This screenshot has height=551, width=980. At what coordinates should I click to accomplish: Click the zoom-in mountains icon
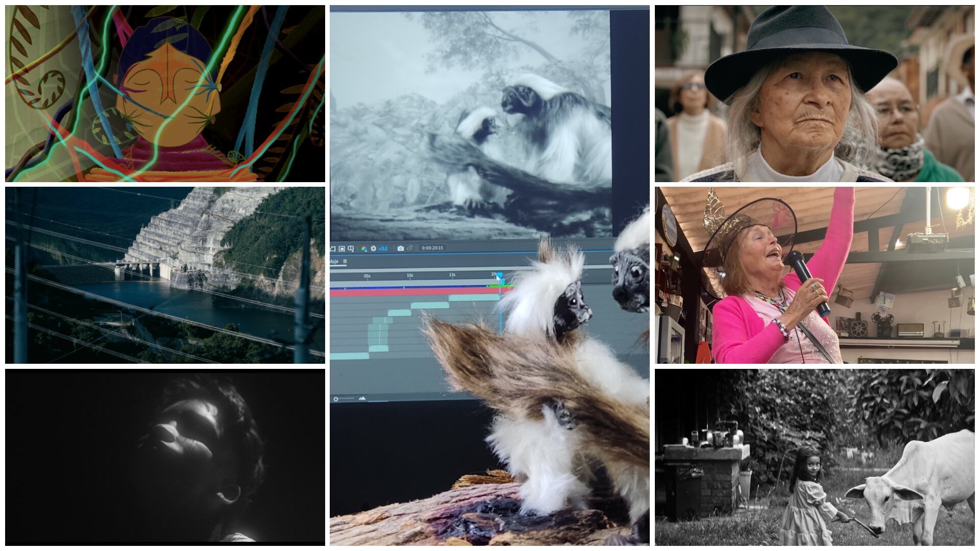pos(362,398)
